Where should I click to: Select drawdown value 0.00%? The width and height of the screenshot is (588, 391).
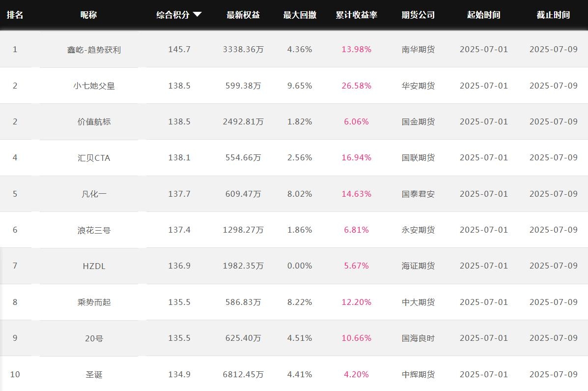[300, 266]
